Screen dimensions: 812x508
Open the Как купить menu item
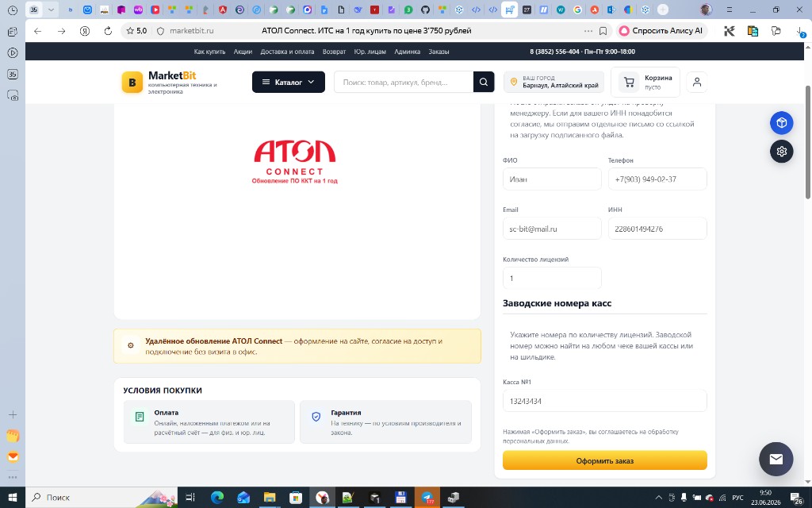209,52
